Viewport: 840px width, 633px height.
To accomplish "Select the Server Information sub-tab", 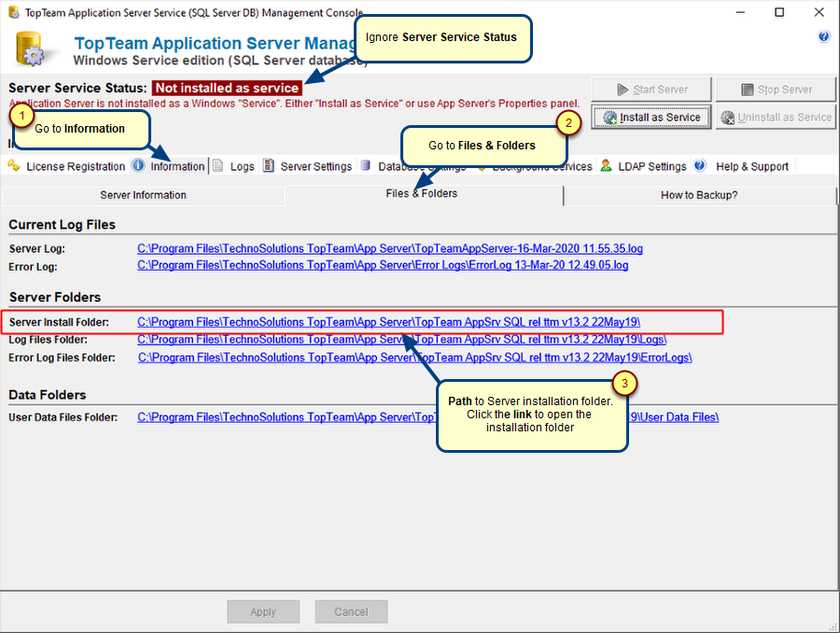I will 143,195.
